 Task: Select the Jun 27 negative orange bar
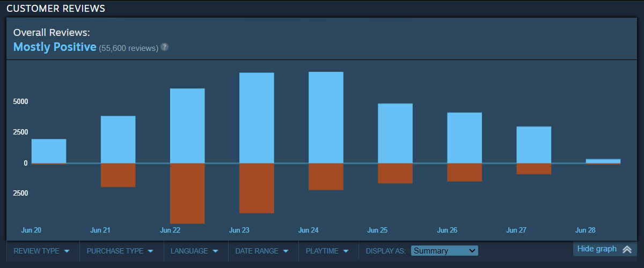click(533, 169)
